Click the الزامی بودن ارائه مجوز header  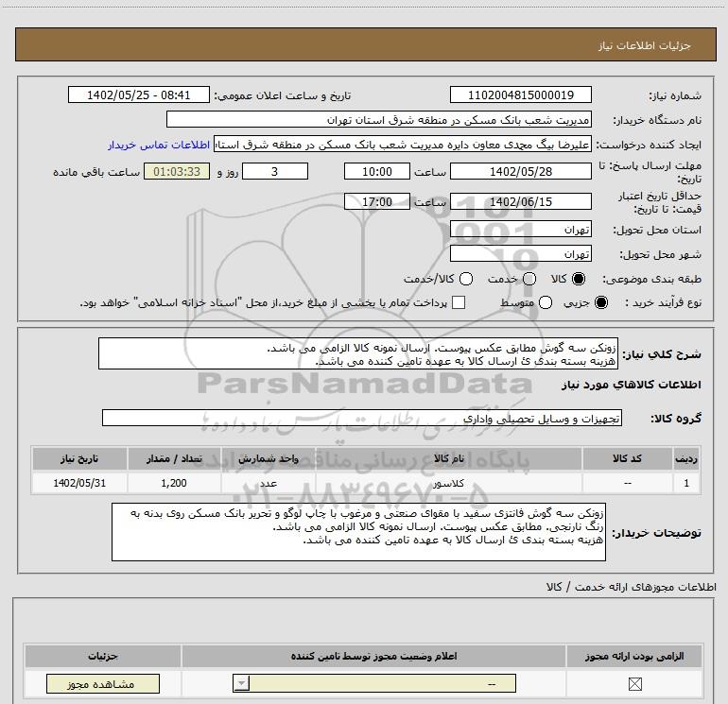[634, 656]
